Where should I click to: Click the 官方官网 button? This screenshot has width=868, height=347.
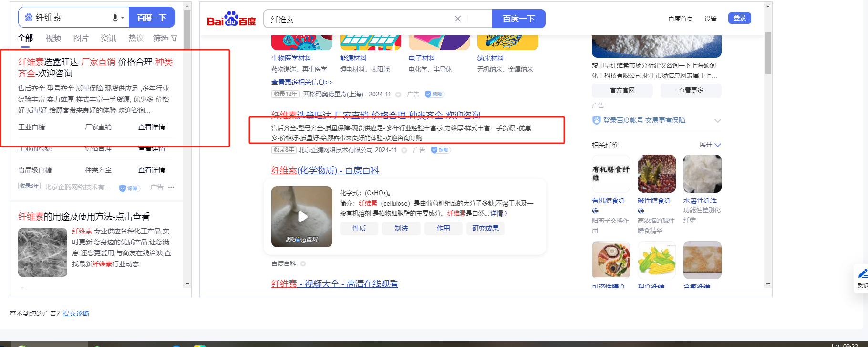tap(622, 90)
